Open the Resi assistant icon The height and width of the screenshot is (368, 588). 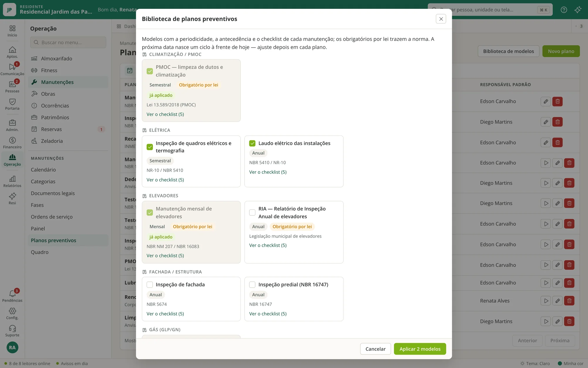(12, 199)
